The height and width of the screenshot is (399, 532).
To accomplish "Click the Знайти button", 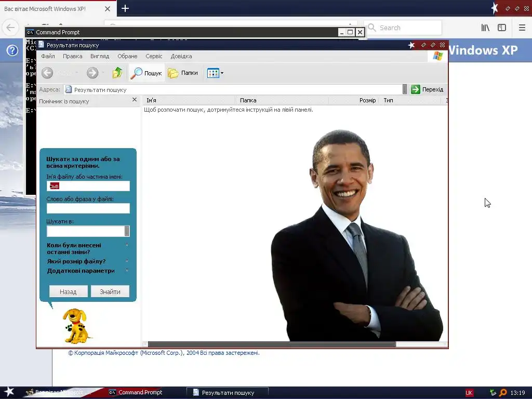I will click(x=110, y=291).
